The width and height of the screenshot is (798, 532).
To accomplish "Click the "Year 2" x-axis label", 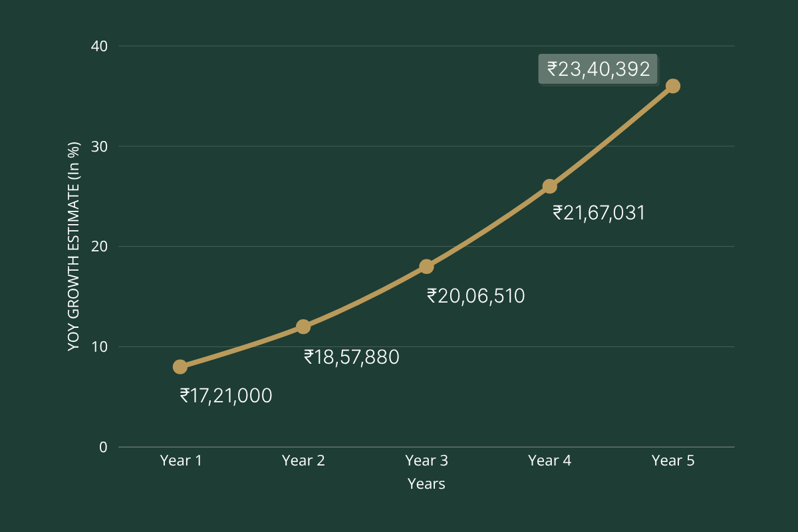I will tap(303, 460).
